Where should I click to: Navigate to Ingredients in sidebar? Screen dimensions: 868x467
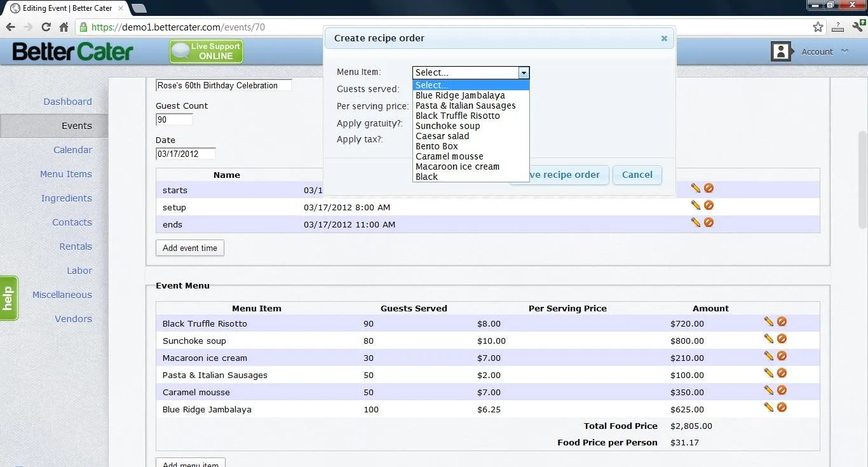pos(66,198)
